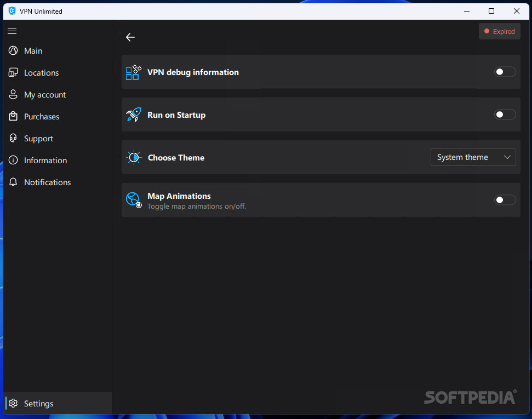
Task: Click the red Expired status button
Action: (500, 31)
